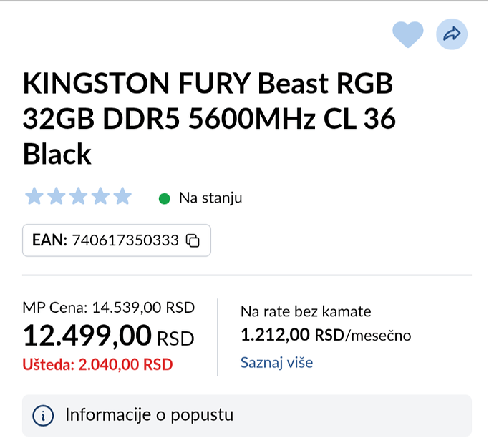
Task: Give five stars using the last star
Action: pyautogui.click(x=122, y=197)
